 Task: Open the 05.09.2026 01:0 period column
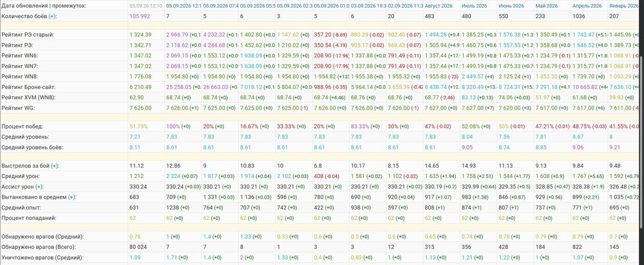(x=332, y=6)
